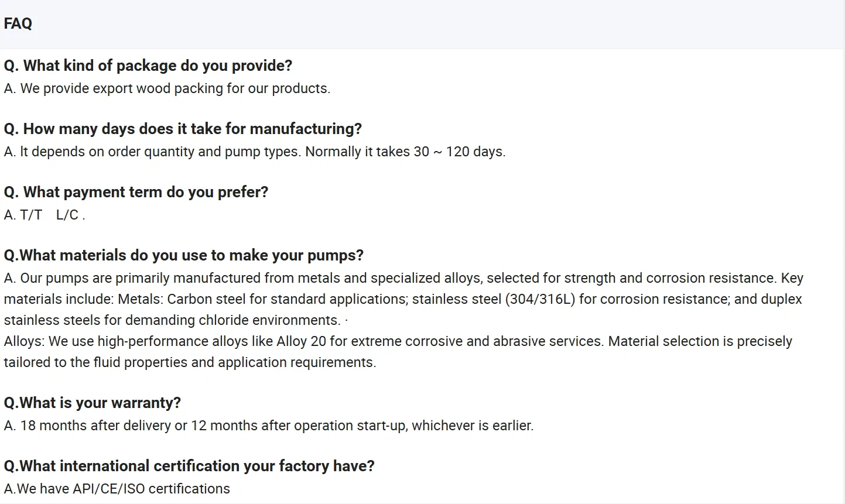Click the L/C payment term text

coord(67,215)
